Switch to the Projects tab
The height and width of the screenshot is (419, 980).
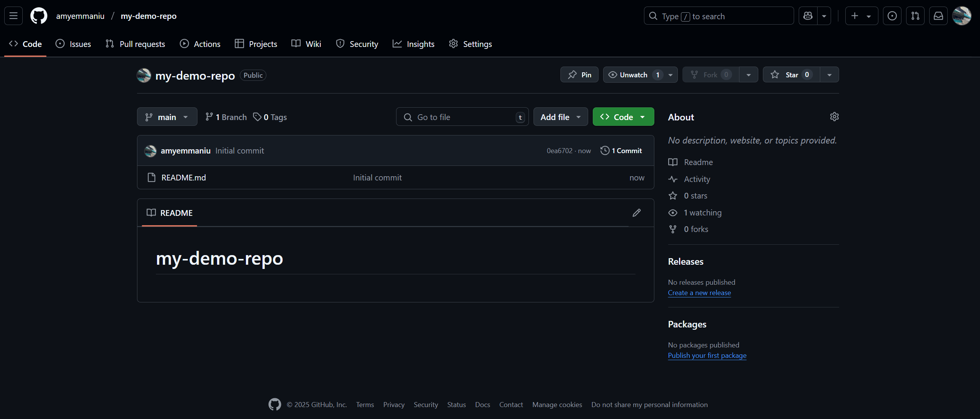click(256, 44)
